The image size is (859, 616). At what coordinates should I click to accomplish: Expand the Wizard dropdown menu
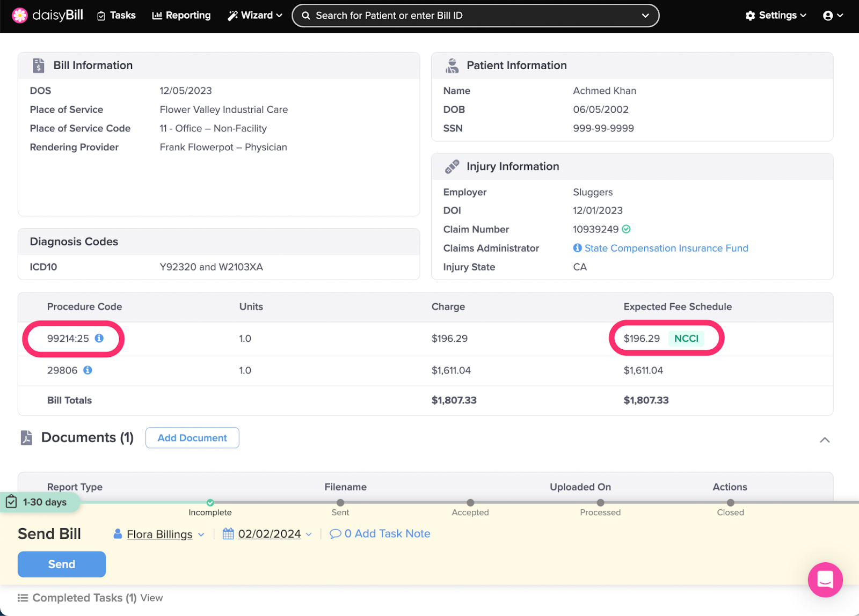pyautogui.click(x=255, y=16)
